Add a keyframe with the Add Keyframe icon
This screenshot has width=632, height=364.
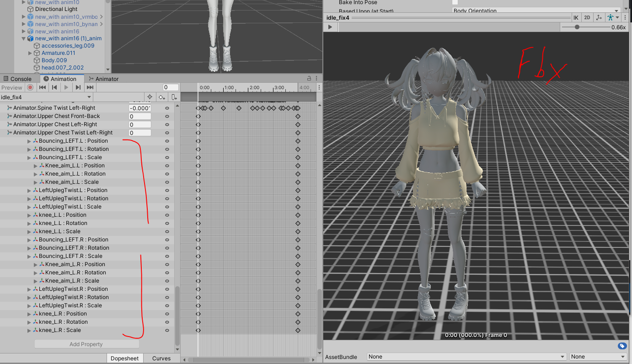[x=162, y=97]
